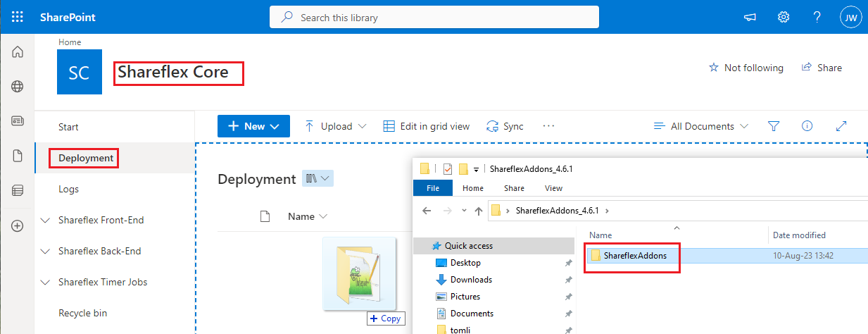Open the megaphone announcements icon
The width and height of the screenshot is (868, 334).
750,17
